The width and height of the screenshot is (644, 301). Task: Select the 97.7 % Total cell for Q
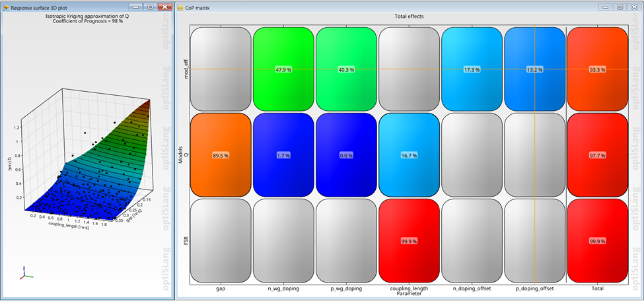pyautogui.click(x=597, y=155)
